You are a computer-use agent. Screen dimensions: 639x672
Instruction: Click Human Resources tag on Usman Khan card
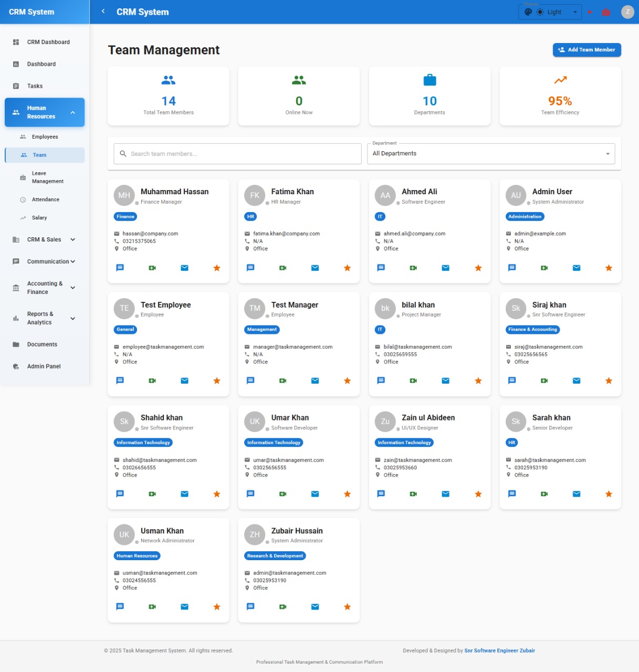(x=137, y=555)
